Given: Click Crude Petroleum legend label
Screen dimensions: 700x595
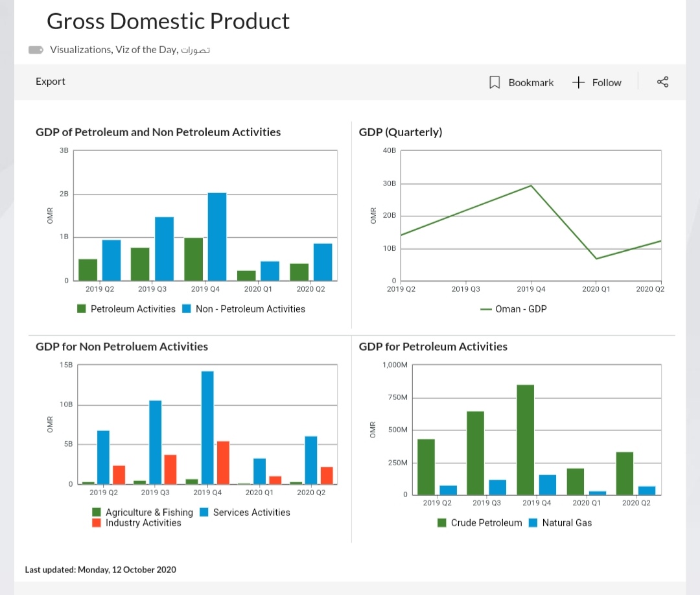Looking at the screenshot, I should (x=486, y=522).
